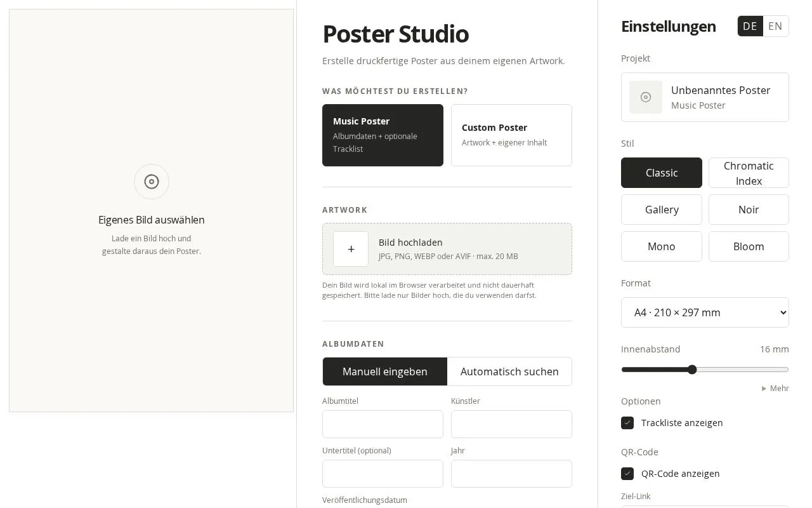Click the 16 mm padding value
Viewport: 812px width, 508px height.
click(x=775, y=349)
